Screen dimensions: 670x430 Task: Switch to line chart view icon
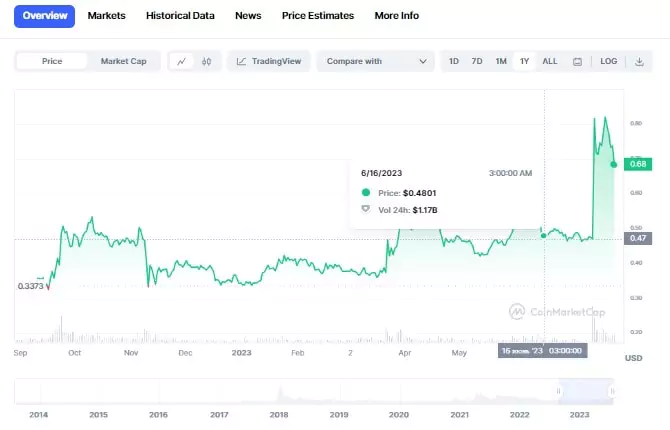tap(182, 61)
